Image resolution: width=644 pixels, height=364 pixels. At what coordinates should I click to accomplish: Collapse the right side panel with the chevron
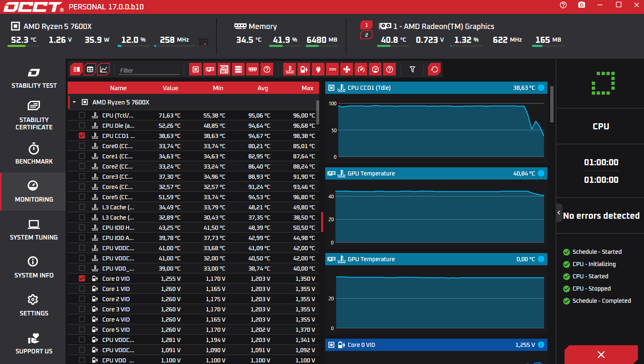pos(559,213)
